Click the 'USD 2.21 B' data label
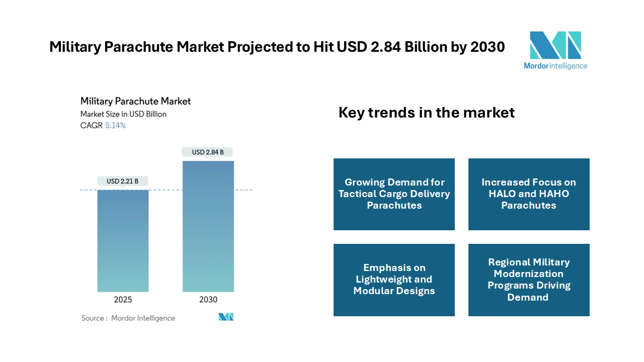This screenshot has height=362, width=644. click(x=122, y=181)
